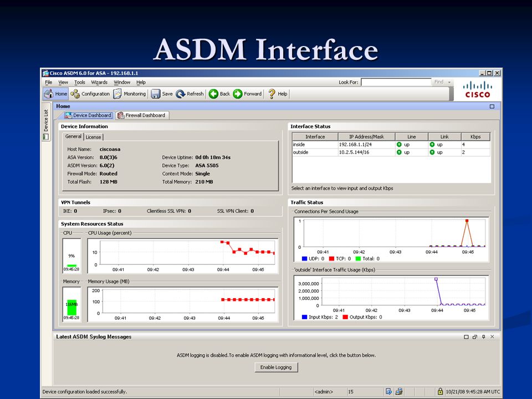Click the ASDM title bar application icon

tap(46, 73)
